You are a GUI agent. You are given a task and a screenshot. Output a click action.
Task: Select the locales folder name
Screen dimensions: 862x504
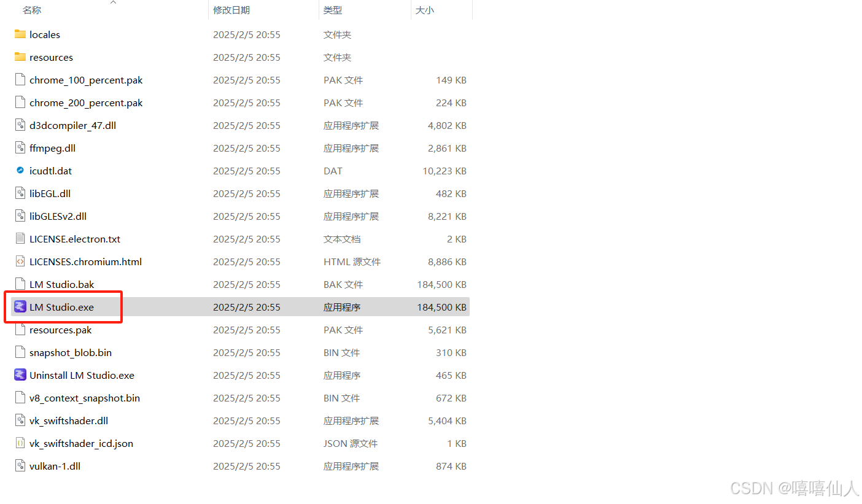click(45, 35)
